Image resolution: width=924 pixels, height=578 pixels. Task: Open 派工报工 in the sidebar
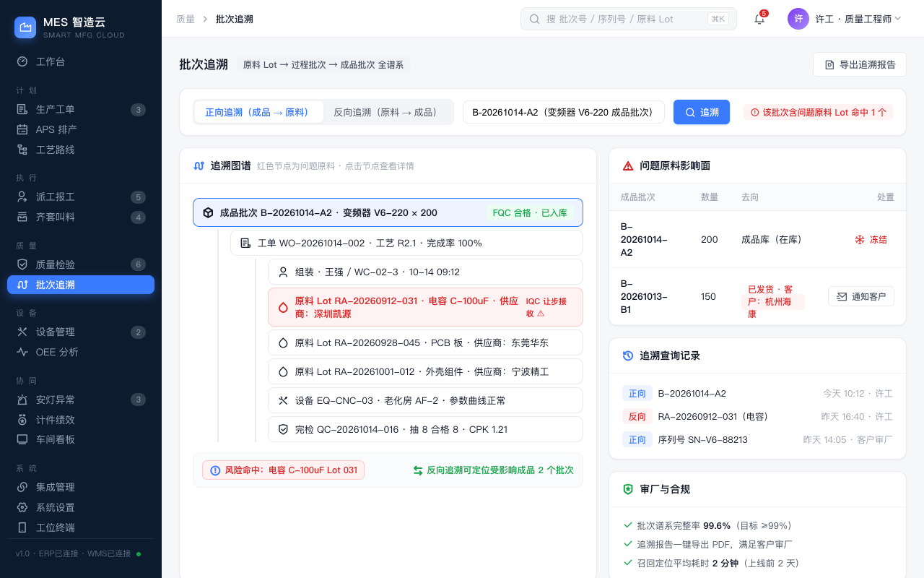pyautogui.click(x=81, y=197)
